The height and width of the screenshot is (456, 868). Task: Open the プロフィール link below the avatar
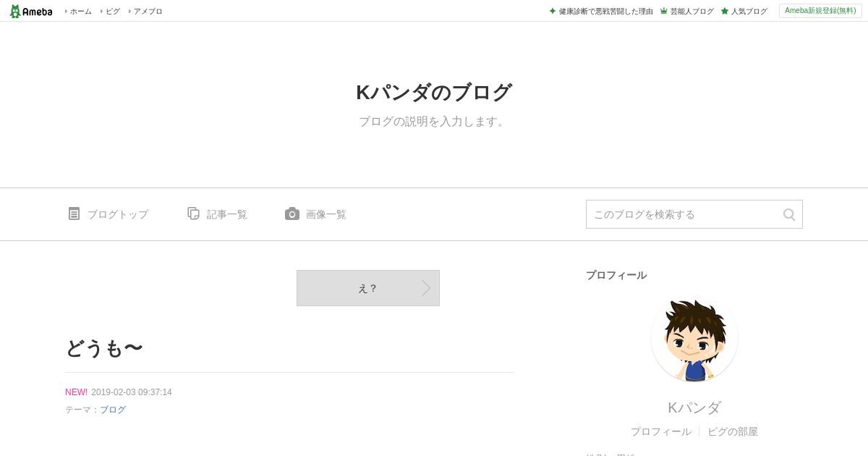[660, 431]
